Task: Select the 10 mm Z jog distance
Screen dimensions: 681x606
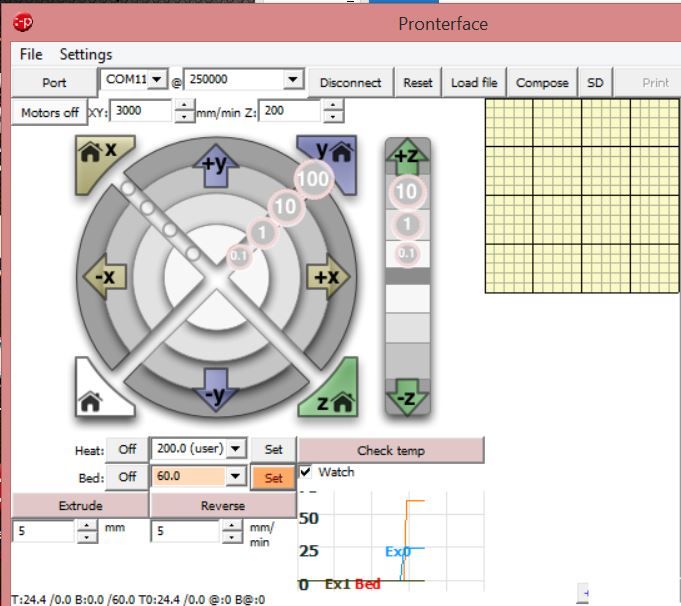Action: point(407,191)
